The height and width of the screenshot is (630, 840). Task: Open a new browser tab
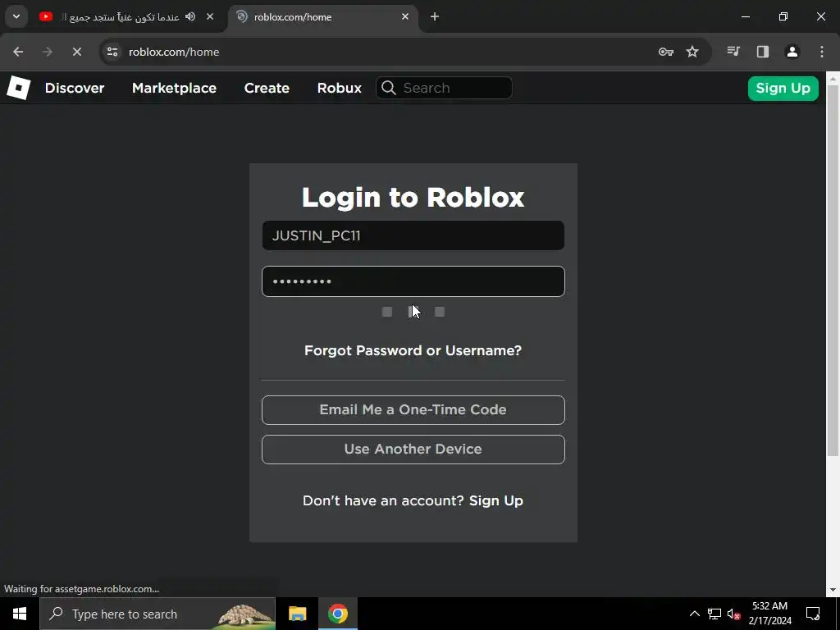coord(435,16)
